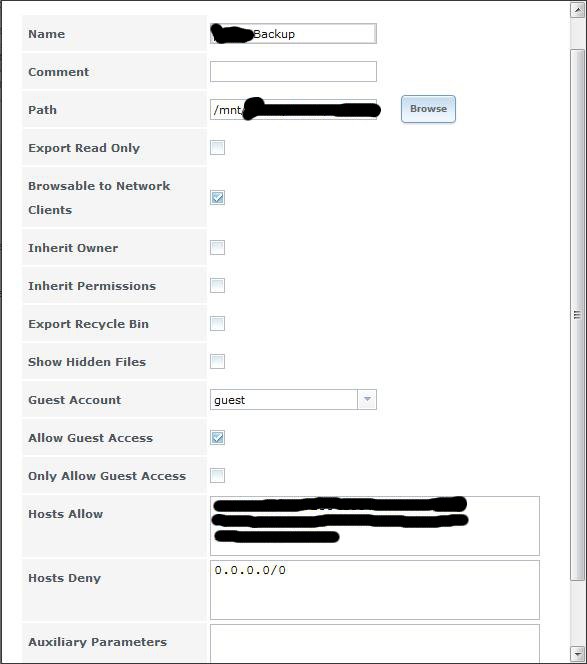This screenshot has height=664, width=587.
Task: Check Only Allow Guest Access
Action: (217, 476)
